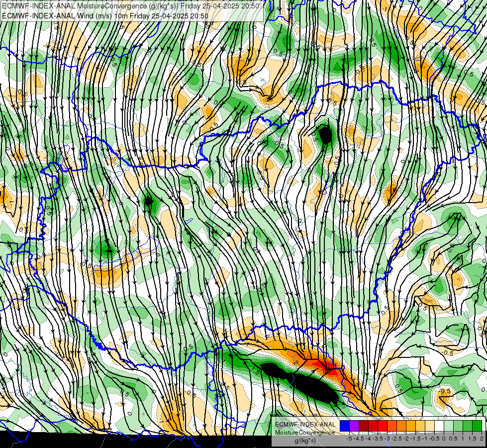Image resolution: width=487 pixels, height=448 pixels.
Task: Click the 'Wind (m/s) 10m' title line
Action: pos(105,15)
